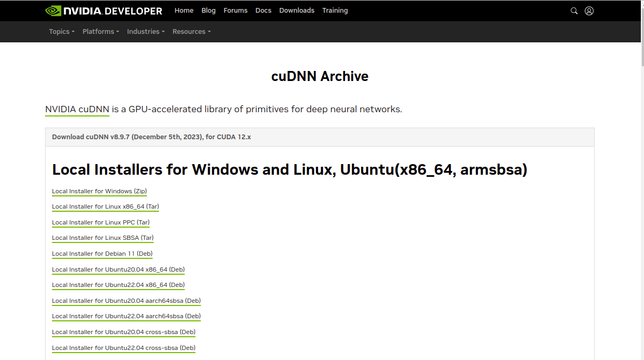
Task: Expand the Resources dropdown menu
Action: tap(191, 32)
